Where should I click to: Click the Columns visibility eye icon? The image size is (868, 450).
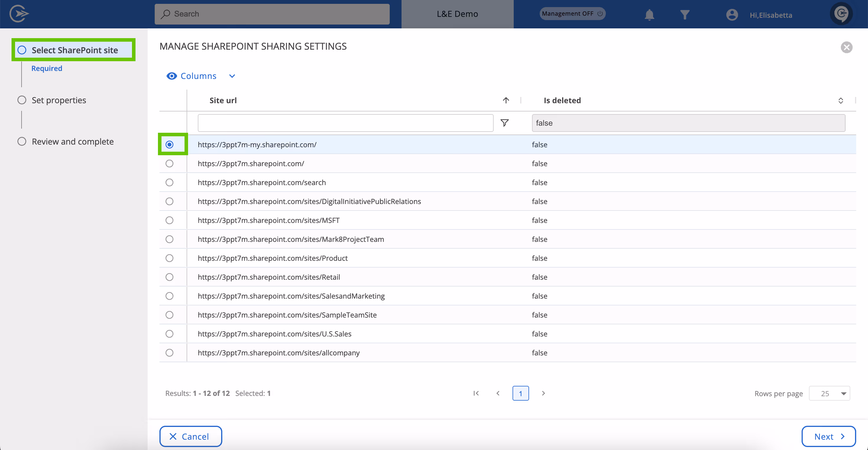click(x=172, y=76)
